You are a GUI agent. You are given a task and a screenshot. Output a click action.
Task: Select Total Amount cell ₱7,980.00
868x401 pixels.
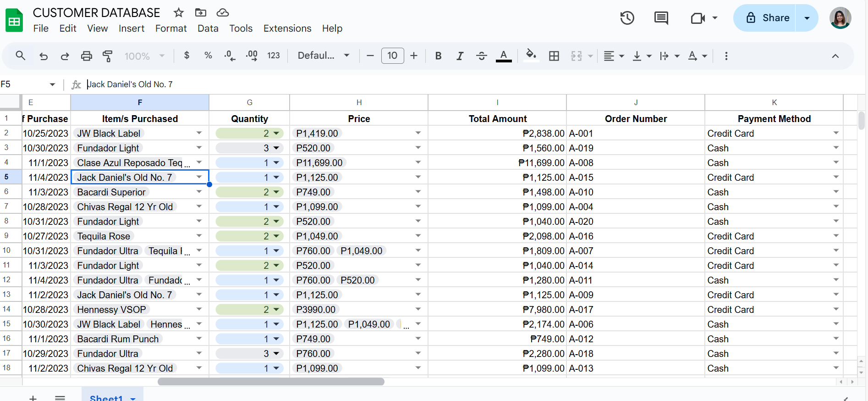[x=497, y=309]
